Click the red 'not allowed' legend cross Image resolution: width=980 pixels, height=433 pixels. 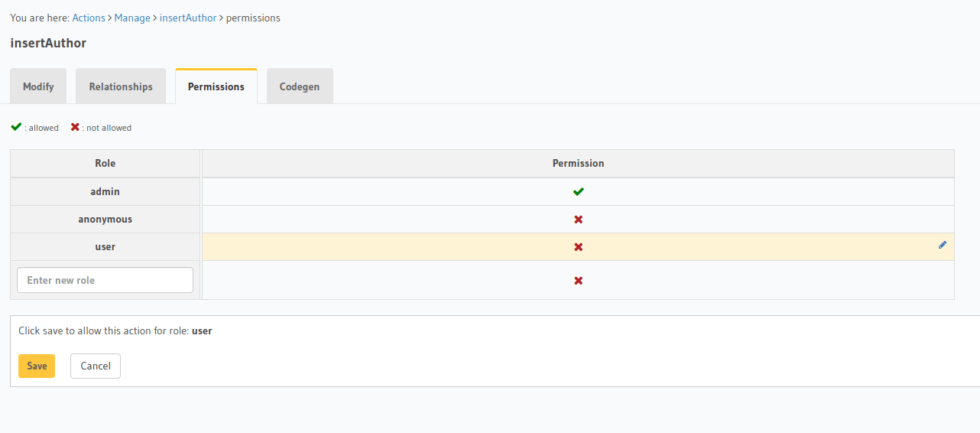(75, 127)
